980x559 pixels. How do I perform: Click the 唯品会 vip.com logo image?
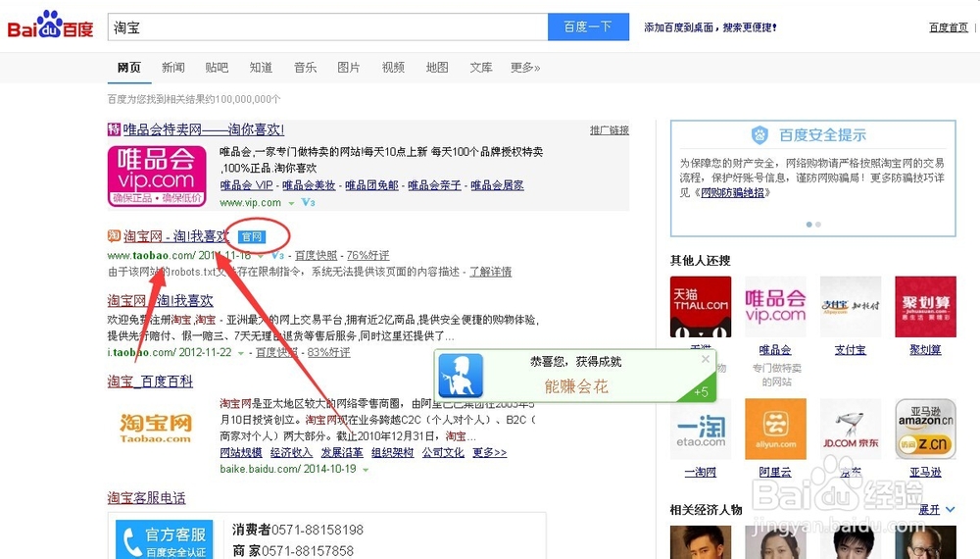(x=157, y=176)
